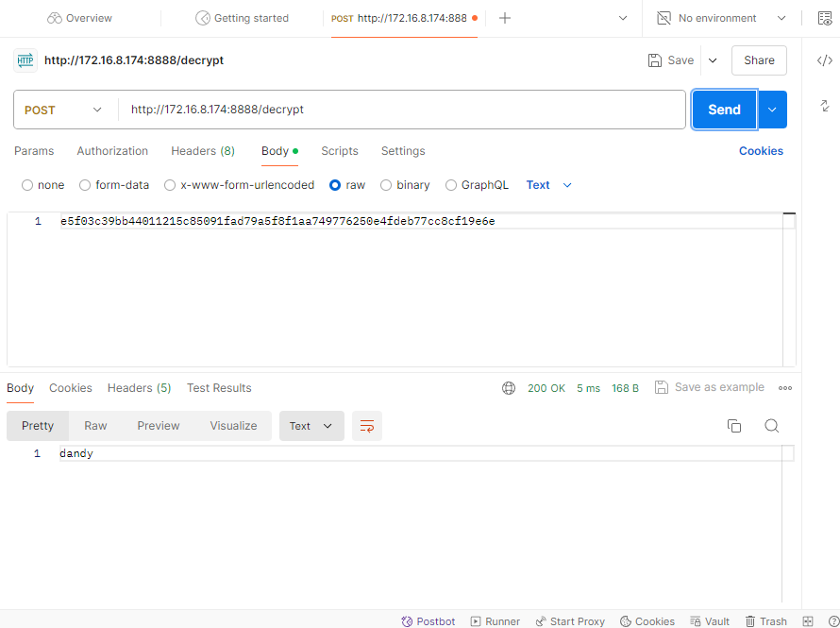Click the expand panel arrows icon in the right sidebar

tap(825, 106)
